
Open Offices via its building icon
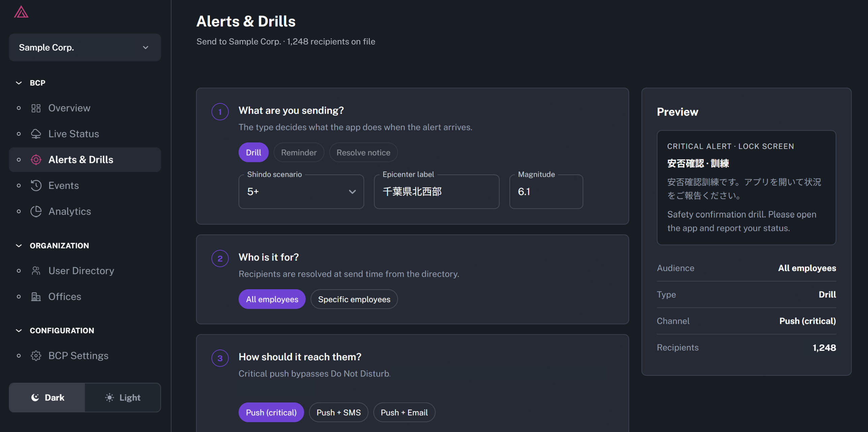(x=36, y=297)
